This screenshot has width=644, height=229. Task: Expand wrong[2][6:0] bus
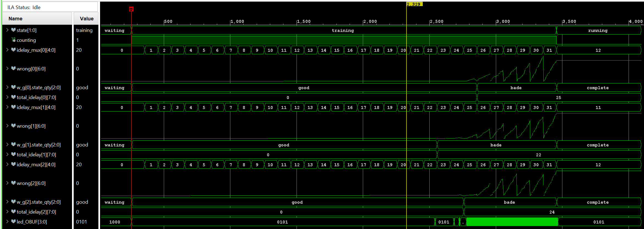(7, 183)
